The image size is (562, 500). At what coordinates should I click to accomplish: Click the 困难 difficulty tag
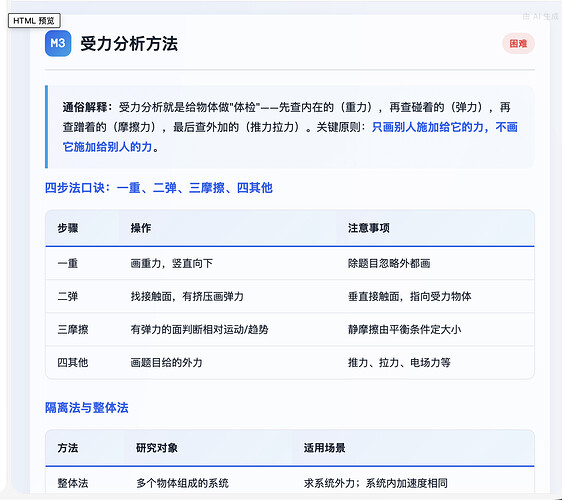point(518,44)
